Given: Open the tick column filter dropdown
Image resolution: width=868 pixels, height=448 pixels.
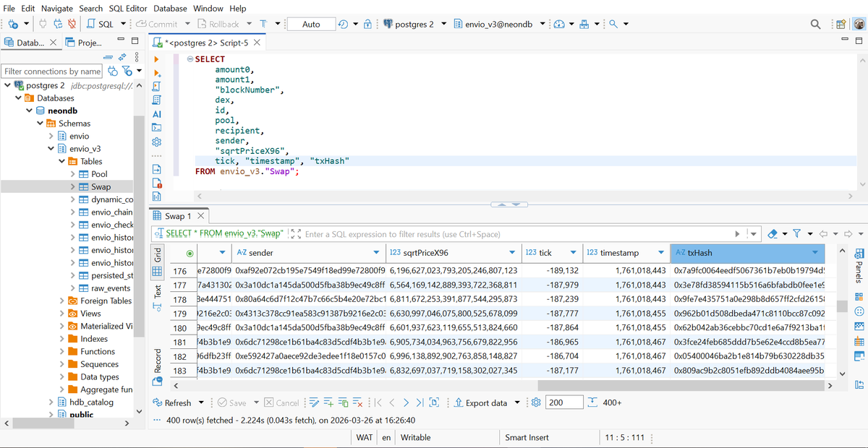Looking at the screenshot, I should coord(574,252).
